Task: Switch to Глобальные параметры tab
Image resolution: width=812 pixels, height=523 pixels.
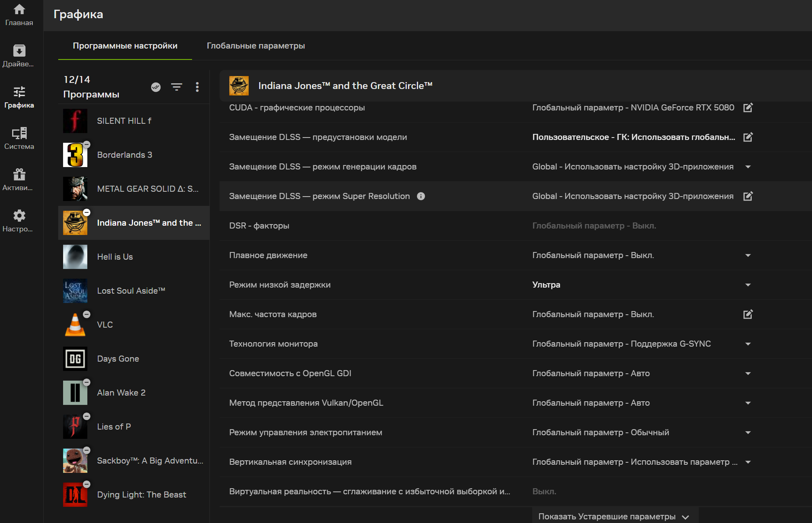Action: (x=256, y=46)
